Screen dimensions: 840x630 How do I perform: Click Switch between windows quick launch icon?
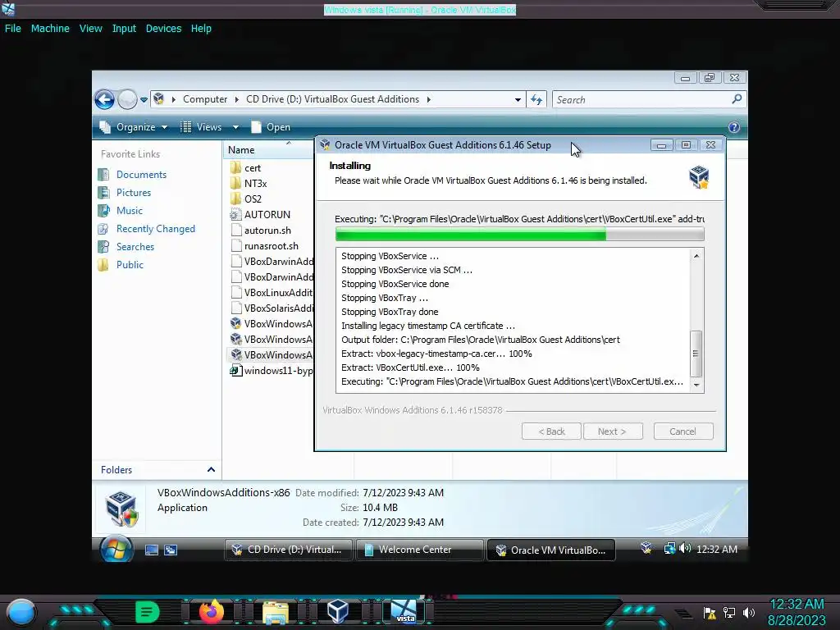171,550
